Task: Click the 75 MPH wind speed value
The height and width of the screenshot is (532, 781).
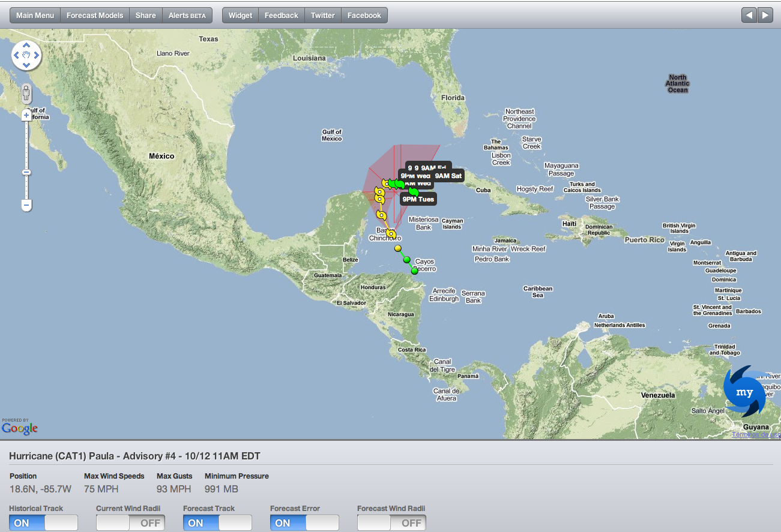Action: [x=101, y=489]
